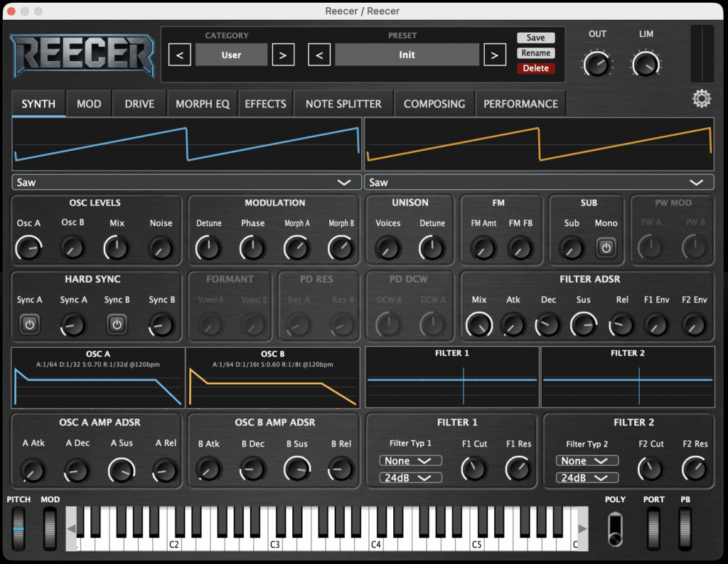This screenshot has width=728, height=564.
Task: Go to the next preset arrow
Action: click(494, 55)
